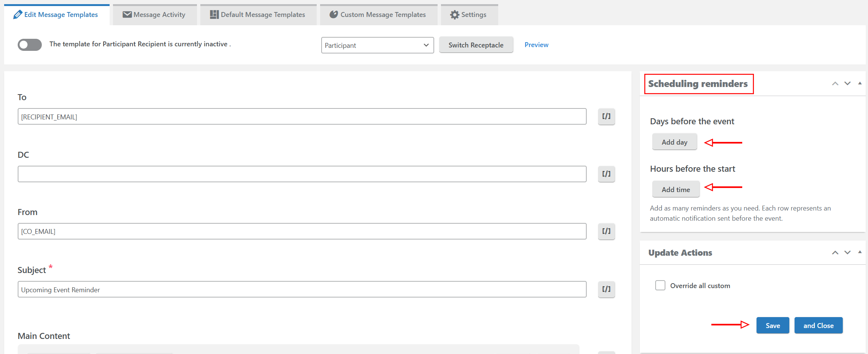Open the shortcode picker beside the To field
This screenshot has height=354, width=868.
tap(606, 117)
